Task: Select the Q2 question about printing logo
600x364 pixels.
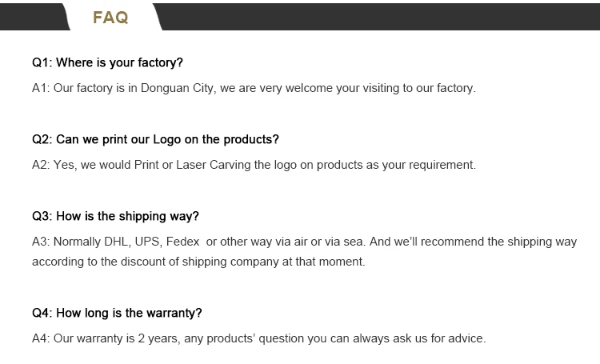Action: pyautogui.click(x=155, y=139)
